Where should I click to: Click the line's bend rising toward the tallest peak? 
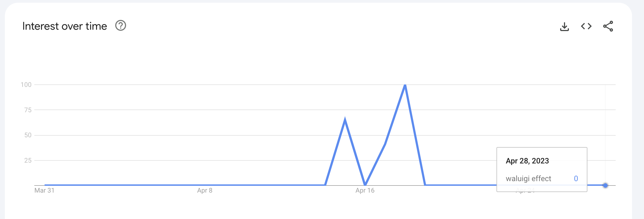[385, 144]
